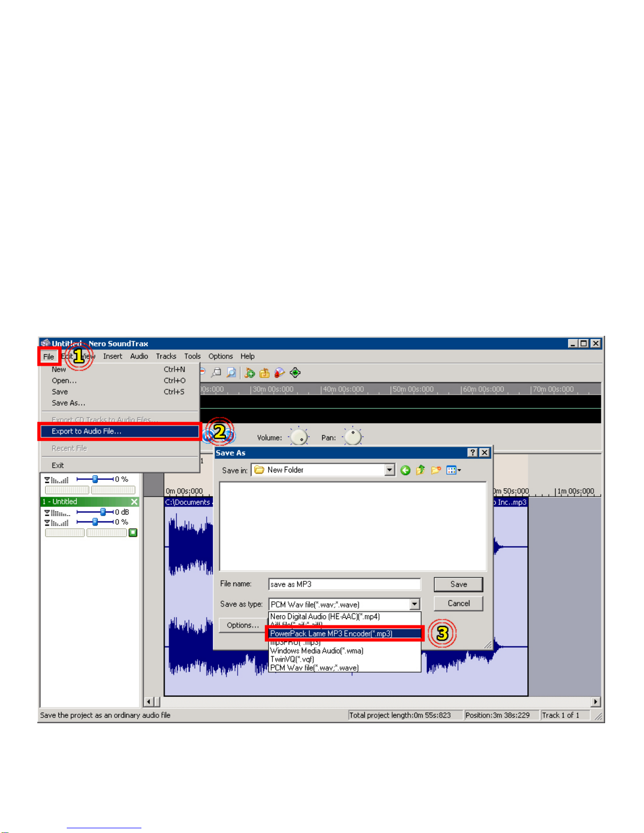The height and width of the screenshot is (833, 644).
Task: Click the zoom-to-selection magnifier toolbar icon
Action: coord(216,373)
